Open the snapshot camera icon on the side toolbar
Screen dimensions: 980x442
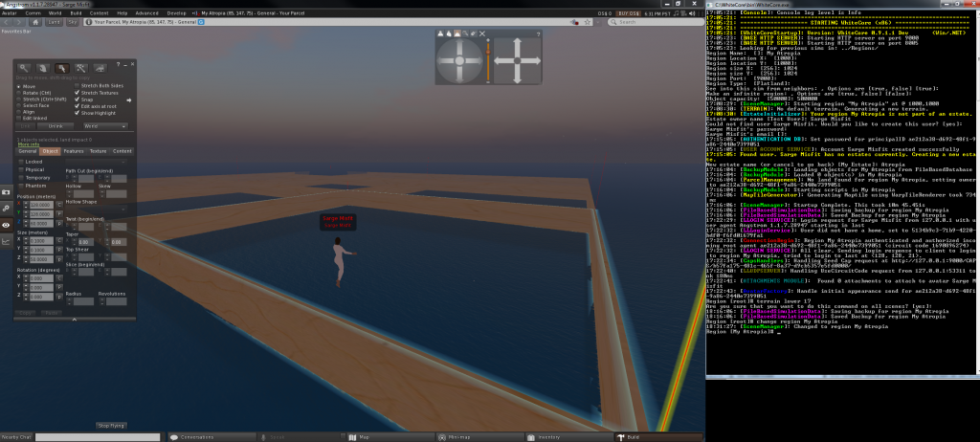click(6, 192)
